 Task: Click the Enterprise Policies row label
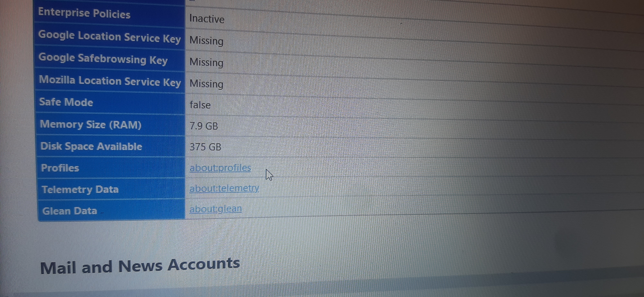pos(84,13)
